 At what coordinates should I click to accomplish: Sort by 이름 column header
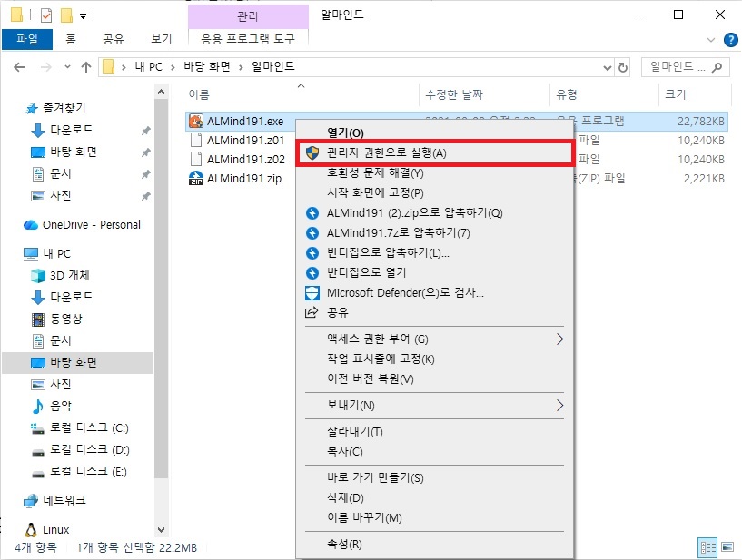tap(301, 94)
